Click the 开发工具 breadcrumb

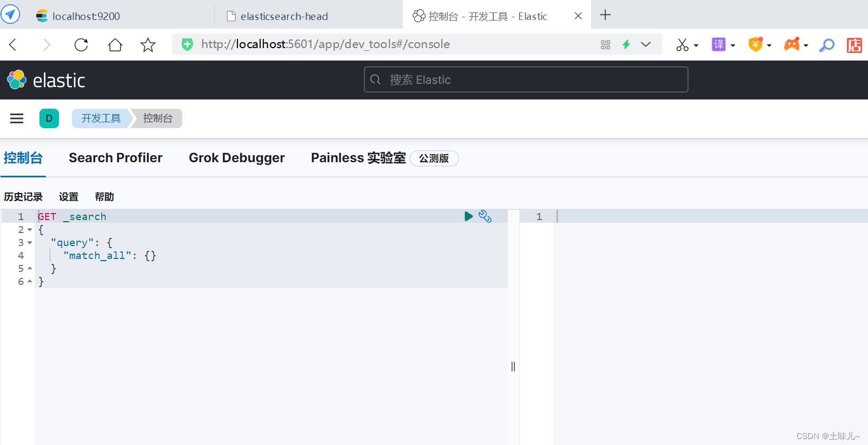point(101,118)
